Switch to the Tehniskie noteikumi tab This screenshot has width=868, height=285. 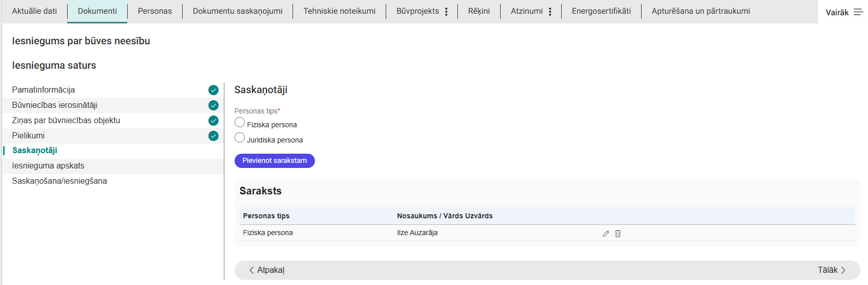tap(339, 11)
